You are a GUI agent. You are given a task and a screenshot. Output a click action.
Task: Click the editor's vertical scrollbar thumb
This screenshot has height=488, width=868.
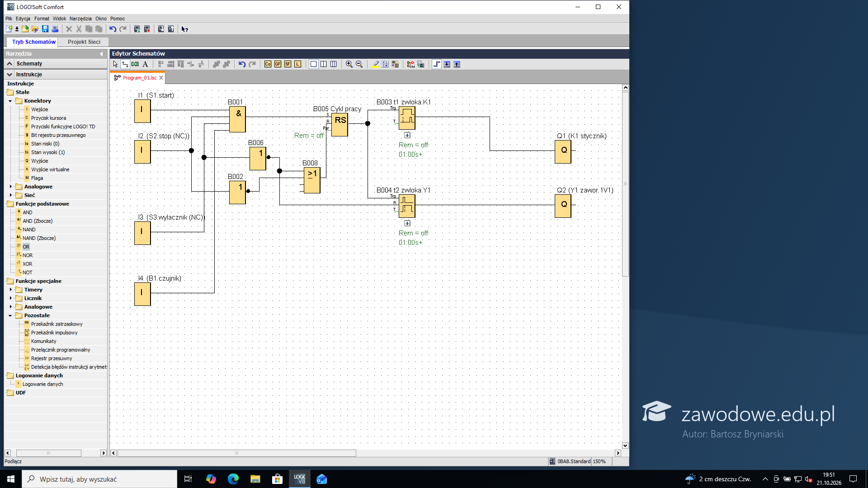coord(625,184)
